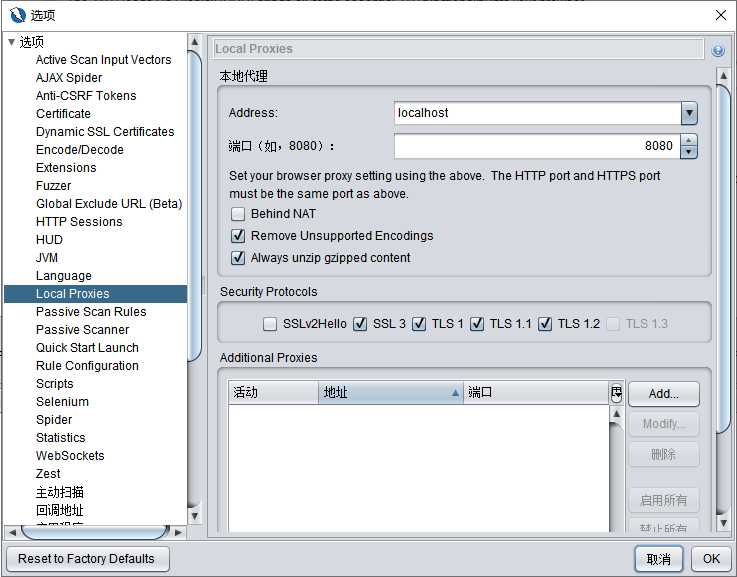Select the Statistics entry
The width and height of the screenshot is (737, 577).
pyautogui.click(x=61, y=438)
